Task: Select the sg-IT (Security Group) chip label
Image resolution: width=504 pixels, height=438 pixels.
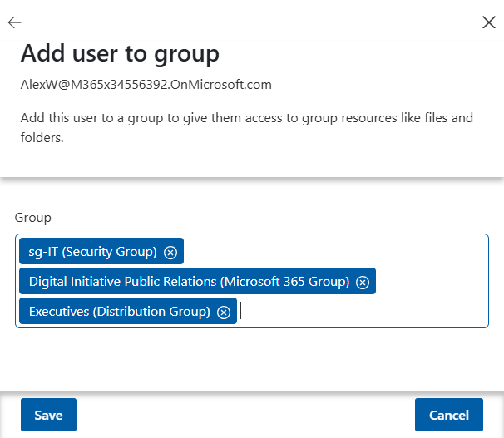Action: pyautogui.click(x=92, y=252)
